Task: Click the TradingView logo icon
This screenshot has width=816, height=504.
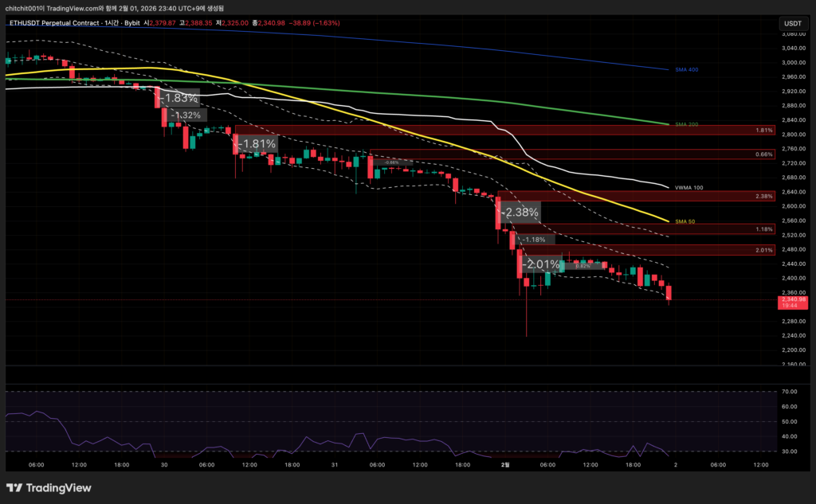Action: click(x=14, y=487)
